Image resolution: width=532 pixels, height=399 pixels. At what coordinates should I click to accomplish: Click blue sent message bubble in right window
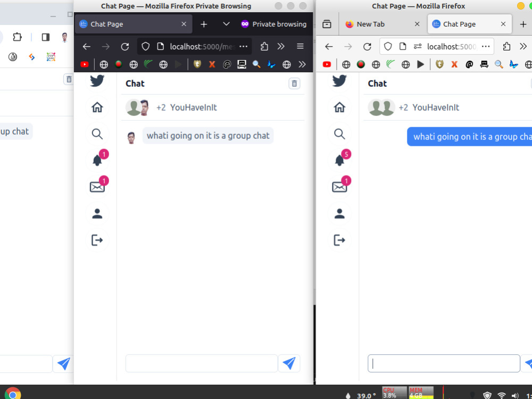[470, 137]
